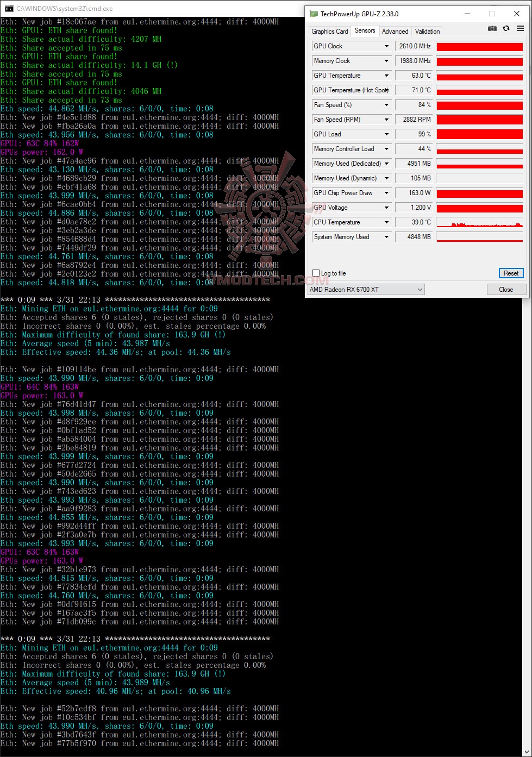Screen dimensions: 532x757
Task: Open the Fan Speed (RPM) dropdown
Action: [386, 120]
